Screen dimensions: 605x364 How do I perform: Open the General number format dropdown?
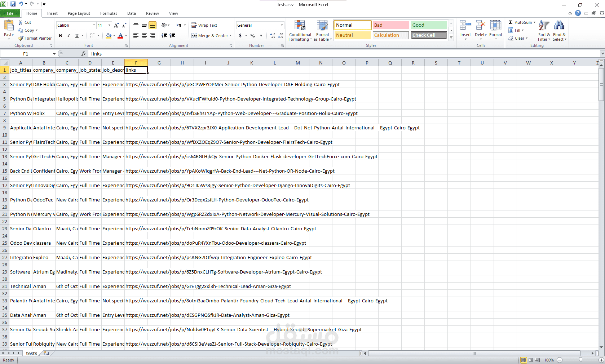click(x=282, y=25)
